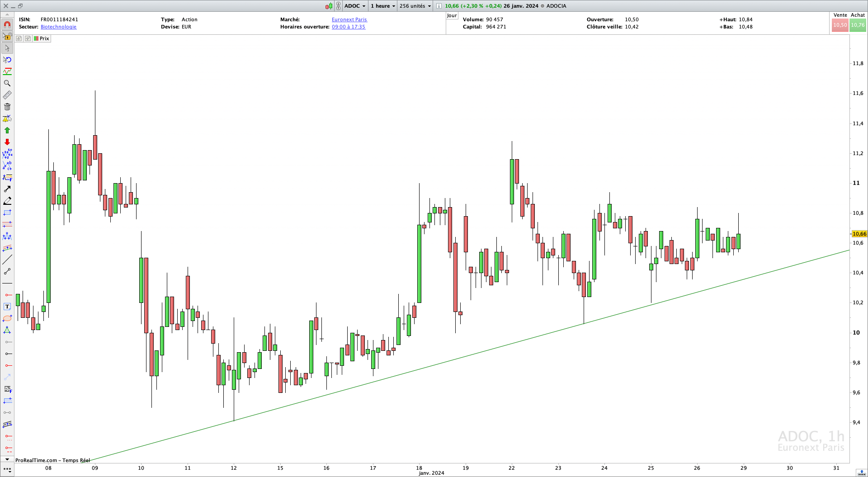
Task: Open the Prix panel label menu
Action: pos(42,38)
